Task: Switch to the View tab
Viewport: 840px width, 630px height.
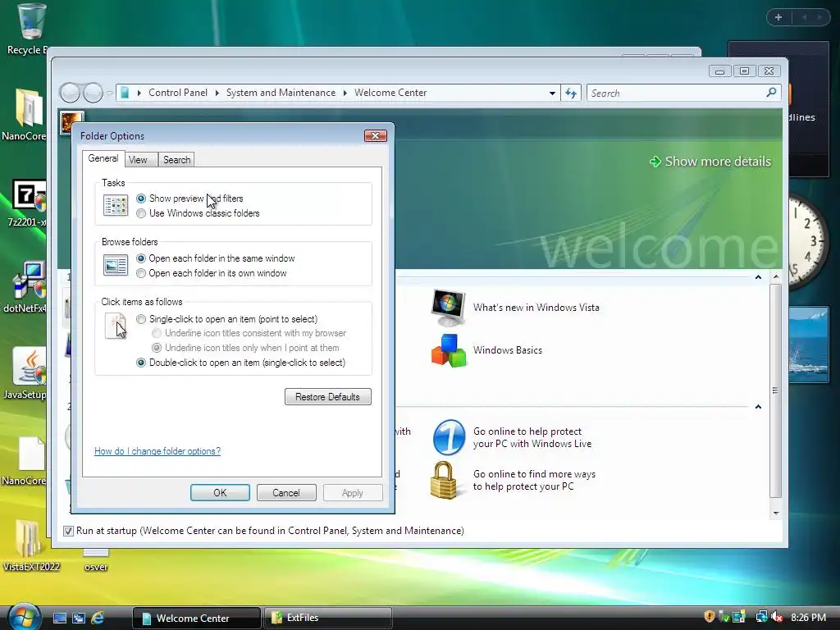Action: click(138, 160)
